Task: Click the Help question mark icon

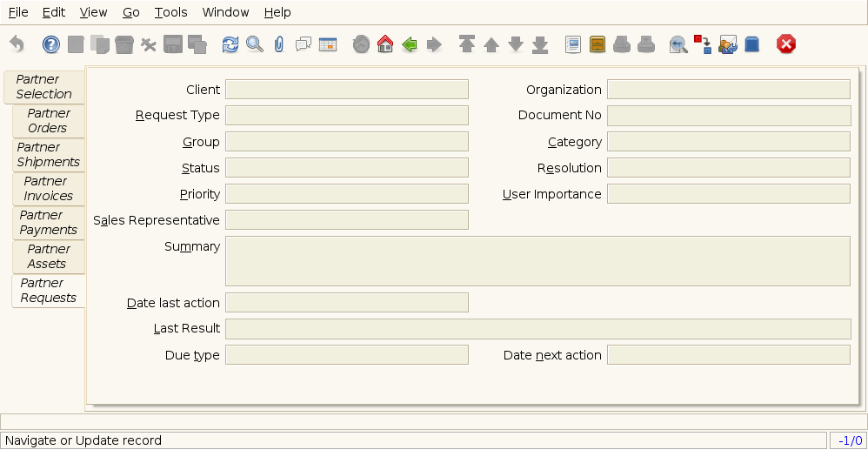Action: [x=51, y=44]
